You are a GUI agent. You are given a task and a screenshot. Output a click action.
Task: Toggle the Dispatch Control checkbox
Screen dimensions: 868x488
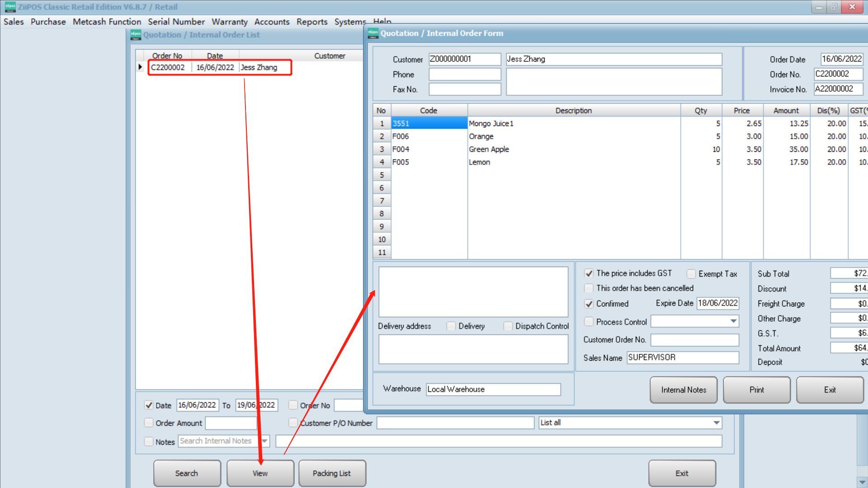coord(508,326)
